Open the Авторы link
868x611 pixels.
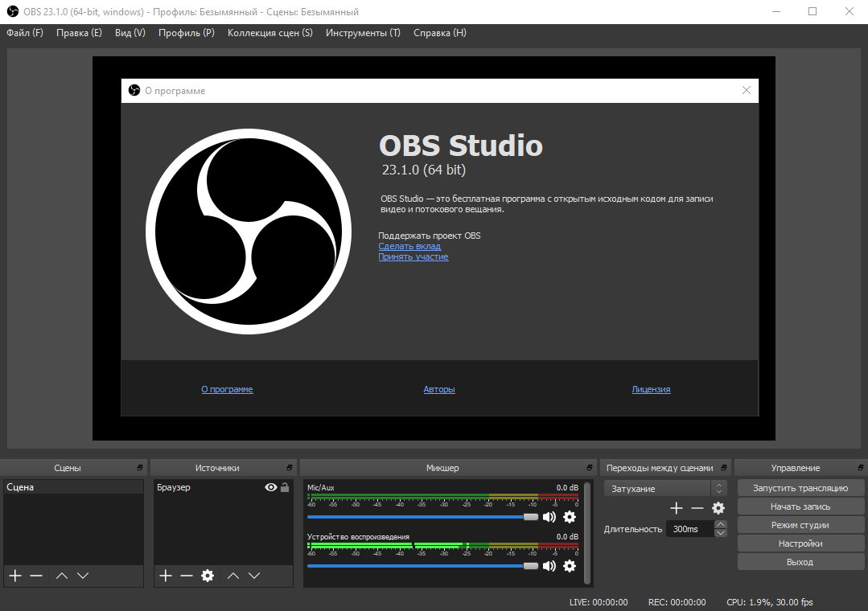pos(439,389)
